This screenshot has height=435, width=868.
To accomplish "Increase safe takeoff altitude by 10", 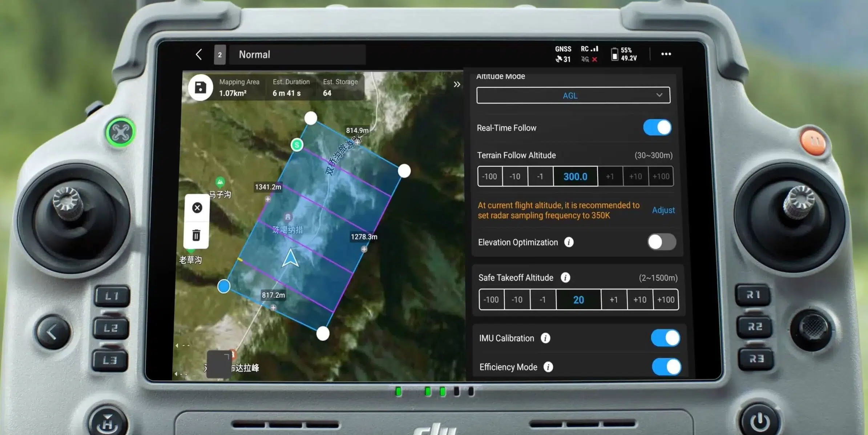I will point(639,300).
